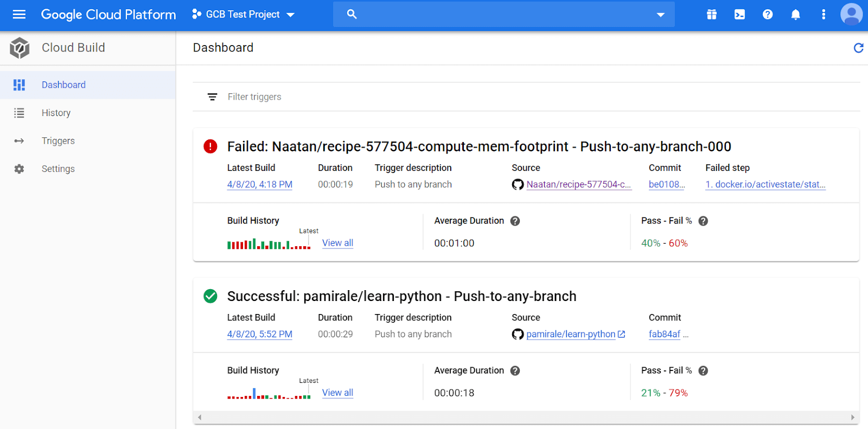Go to History in the sidebar
This screenshot has height=429, width=868.
pos(56,113)
